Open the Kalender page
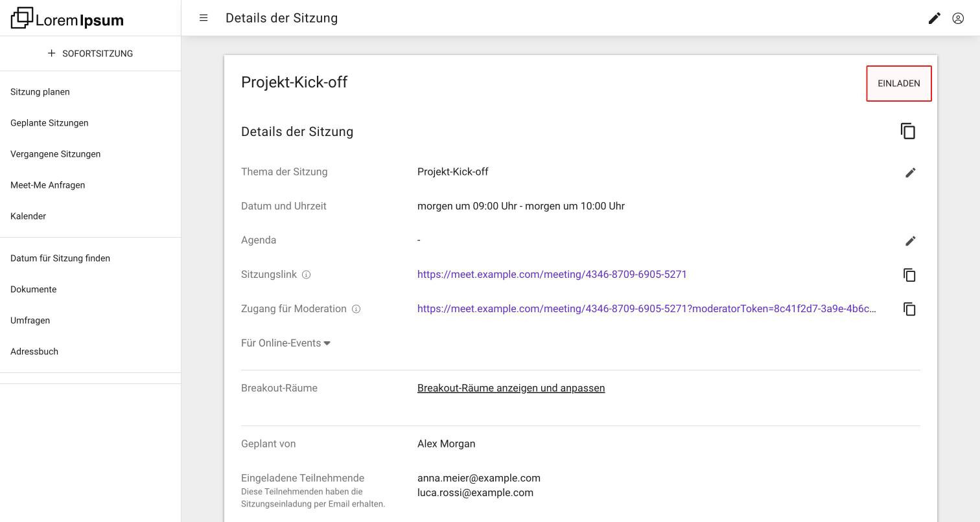The image size is (980, 522). [28, 216]
